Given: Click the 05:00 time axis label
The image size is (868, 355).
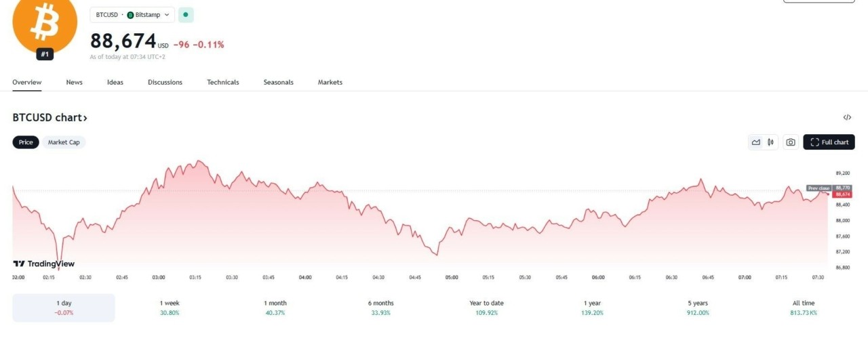Looking at the screenshot, I should pyautogui.click(x=452, y=277).
